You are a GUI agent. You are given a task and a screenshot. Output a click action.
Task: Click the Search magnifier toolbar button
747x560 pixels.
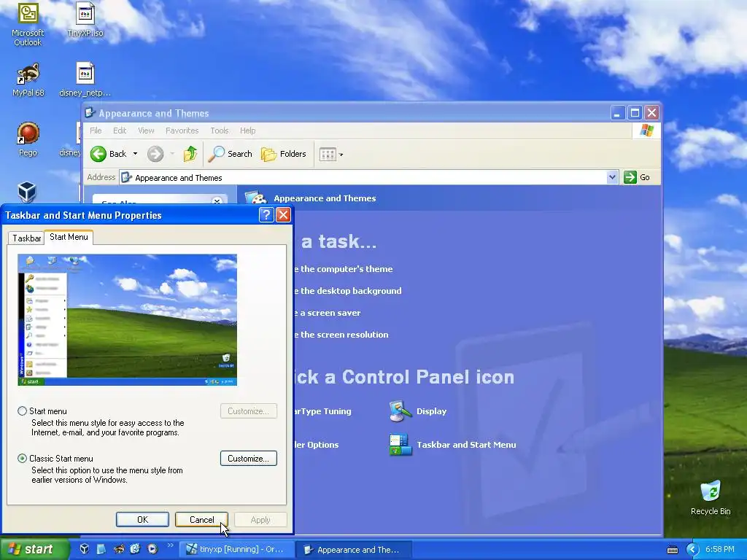[x=231, y=154]
